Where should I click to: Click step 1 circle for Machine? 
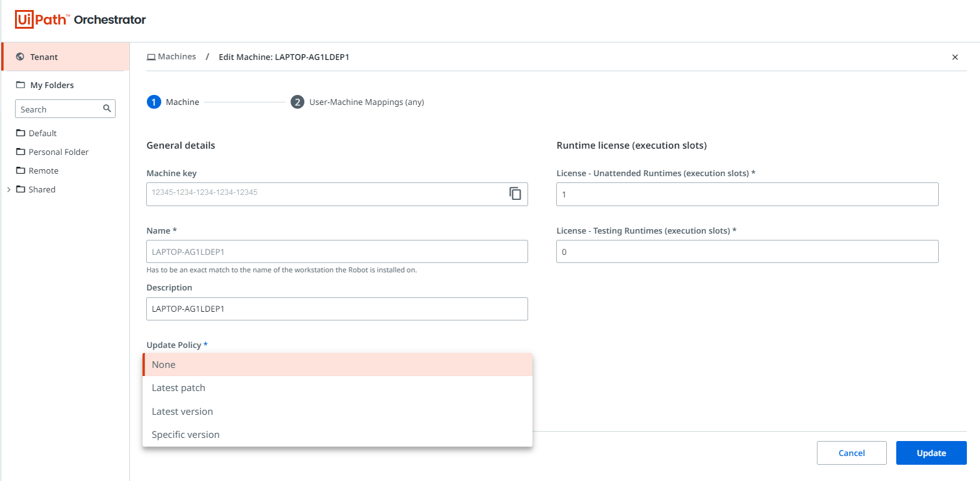[x=154, y=102]
